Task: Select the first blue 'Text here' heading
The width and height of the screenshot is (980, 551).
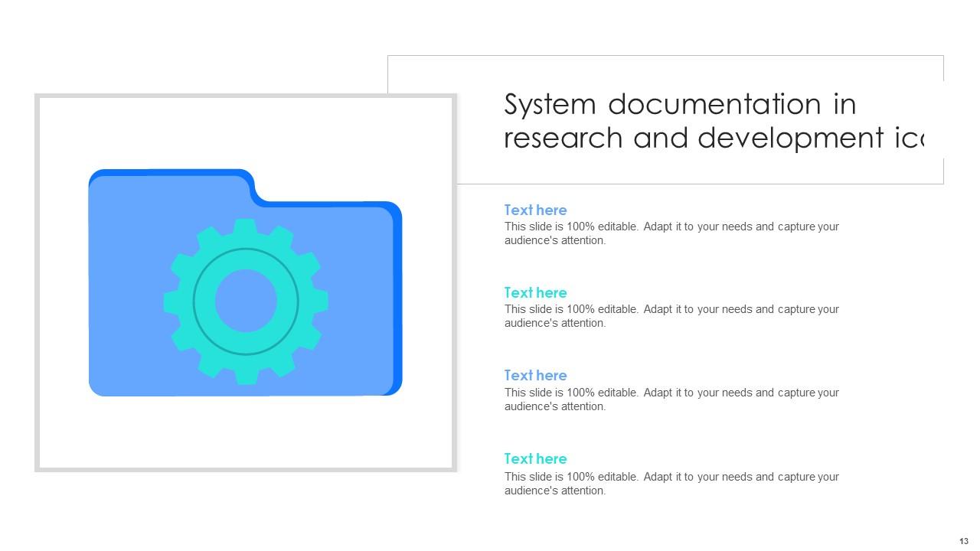Action: [535, 210]
